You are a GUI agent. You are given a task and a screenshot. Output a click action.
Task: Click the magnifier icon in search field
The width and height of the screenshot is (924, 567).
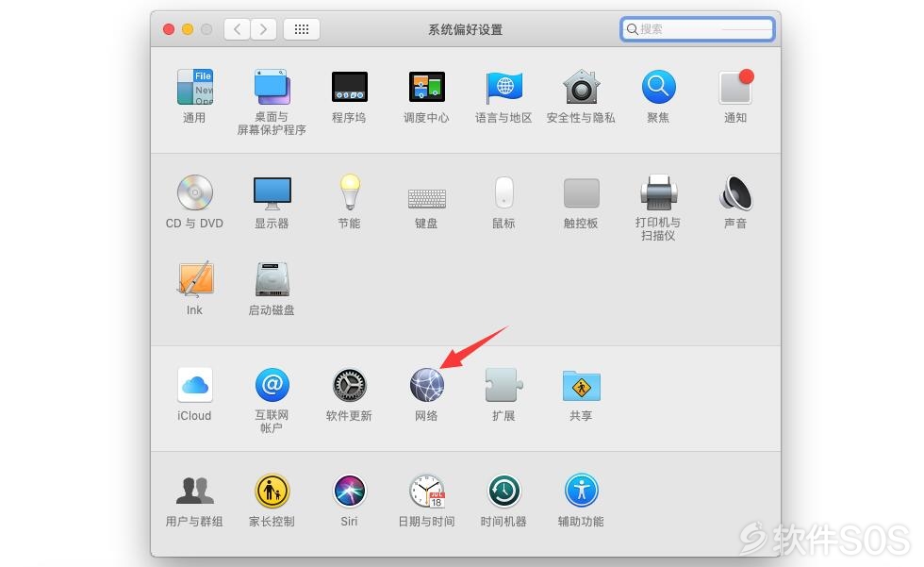coord(633,29)
